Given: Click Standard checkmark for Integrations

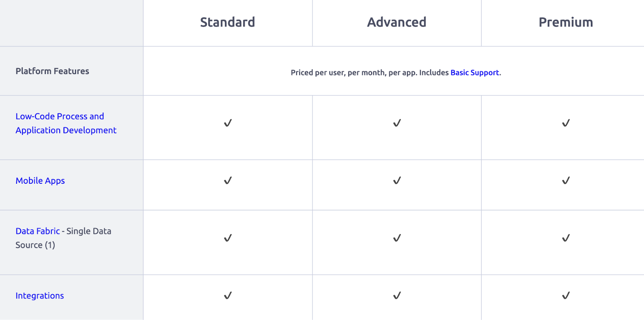Looking at the screenshot, I should click(228, 295).
